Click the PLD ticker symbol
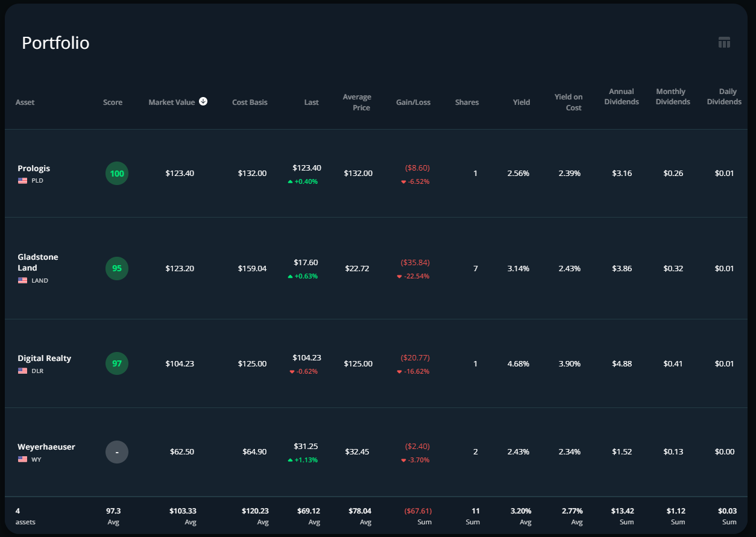This screenshot has height=537, width=756. pos(37,180)
